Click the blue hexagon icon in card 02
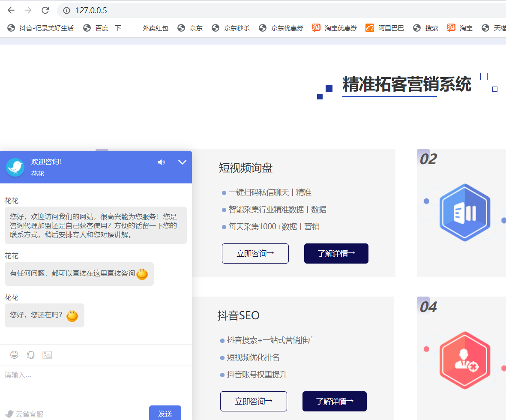506x420 pixels. coord(464,213)
